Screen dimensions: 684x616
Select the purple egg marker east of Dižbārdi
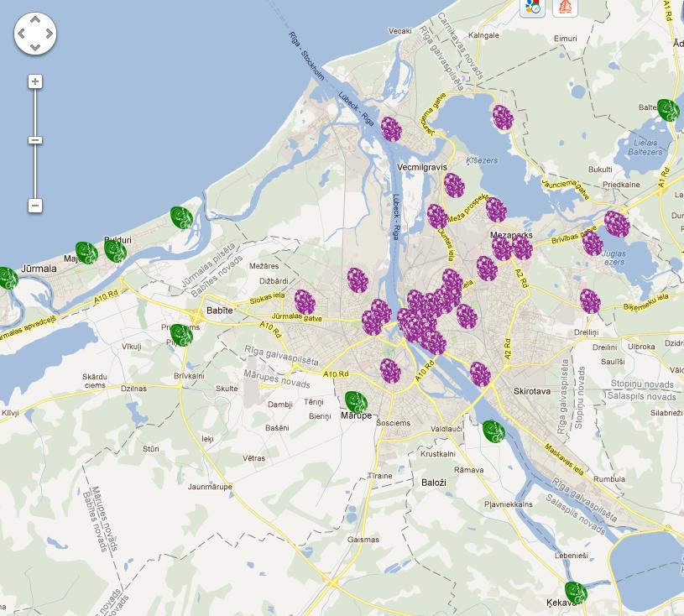point(358,280)
